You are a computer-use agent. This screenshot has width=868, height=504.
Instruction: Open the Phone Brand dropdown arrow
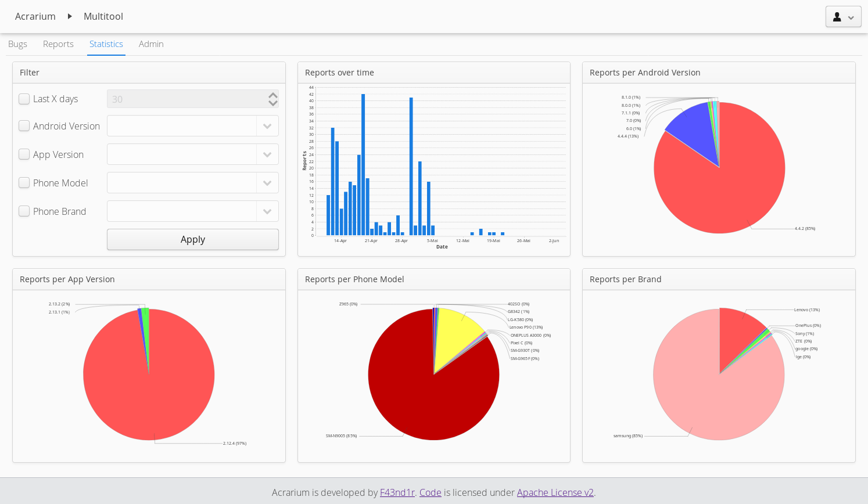pos(267,211)
